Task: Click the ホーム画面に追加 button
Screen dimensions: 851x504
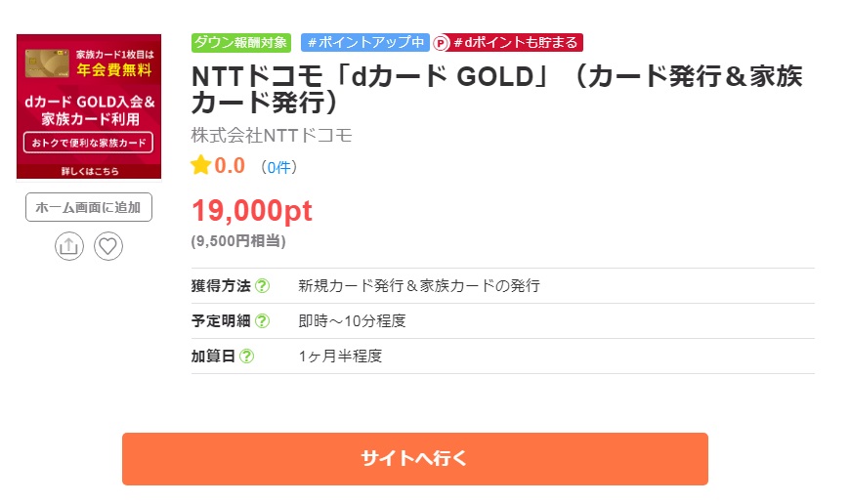Action: point(89,207)
